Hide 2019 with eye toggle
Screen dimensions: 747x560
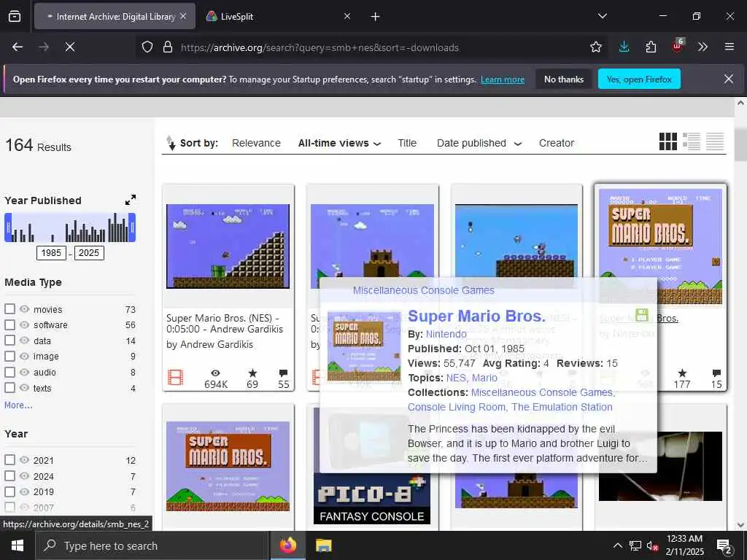[x=24, y=491]
